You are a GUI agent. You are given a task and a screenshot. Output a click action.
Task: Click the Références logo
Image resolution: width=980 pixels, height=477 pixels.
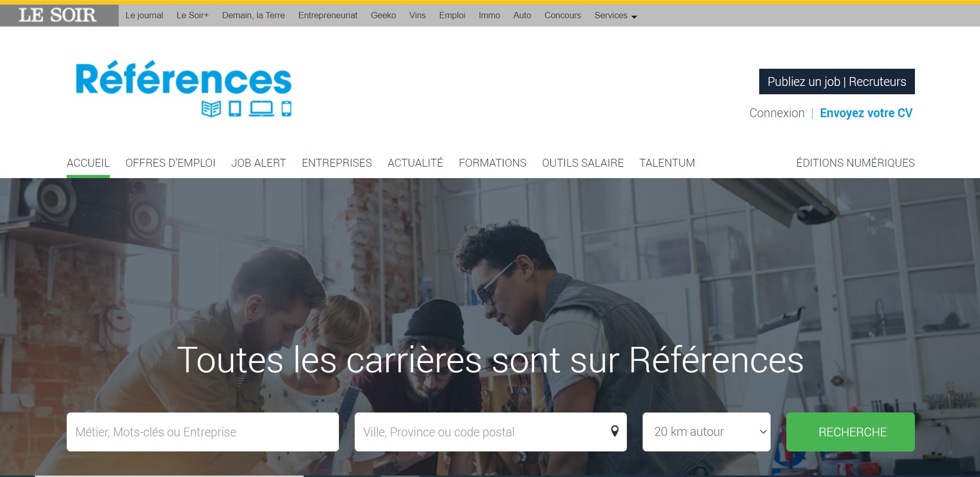183,88
